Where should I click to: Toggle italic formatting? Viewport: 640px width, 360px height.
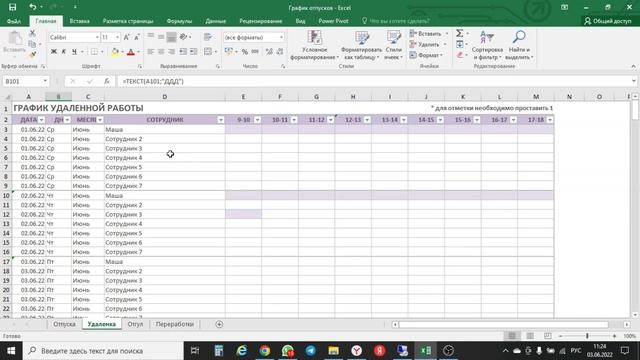64,52
